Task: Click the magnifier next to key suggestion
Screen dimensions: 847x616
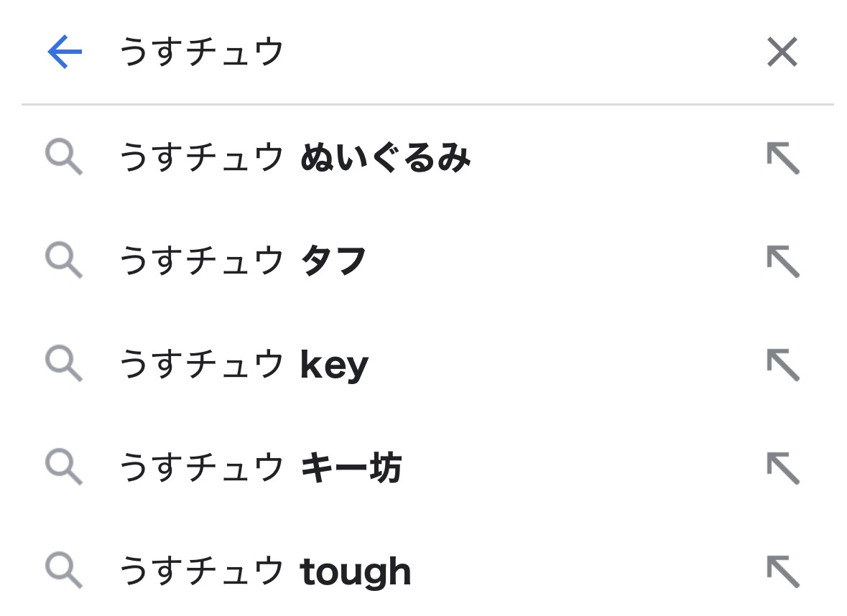Action: (x=64, y=365)
